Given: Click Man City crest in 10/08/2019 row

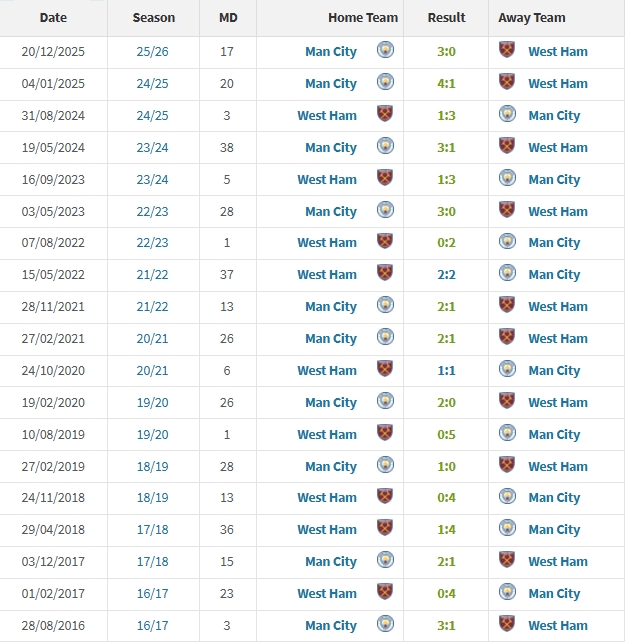Looking at the screenshot, I should click(x=507, y=434).
